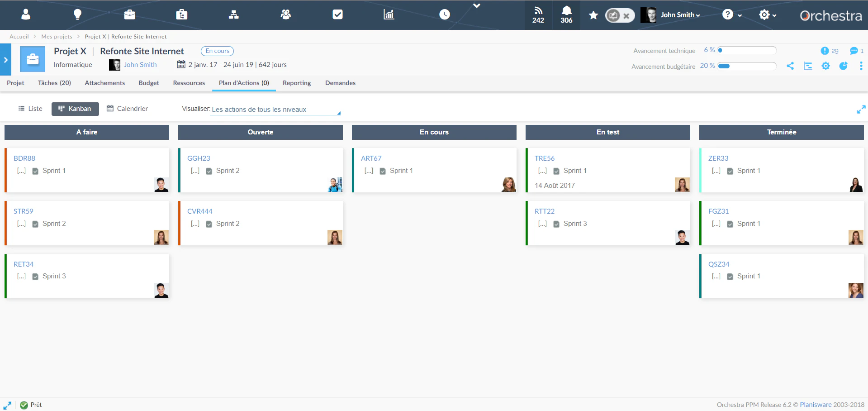Open the John Smith project manager link
Screen dimensions: 868x411
(x=140, y=65)
